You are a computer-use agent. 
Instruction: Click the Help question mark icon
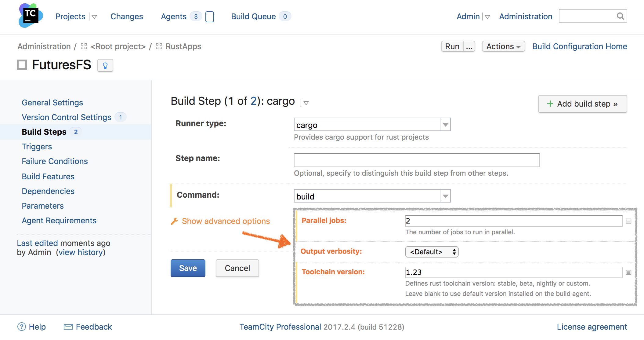point(22,327)
